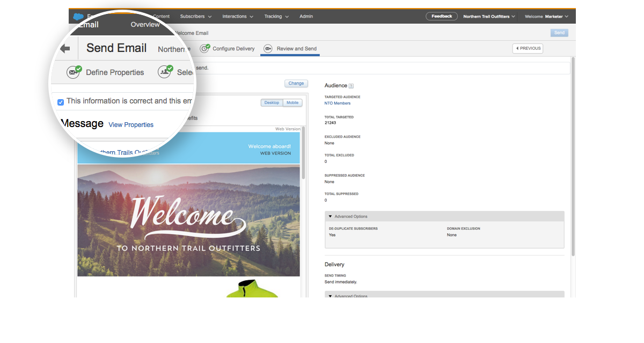This screenshot has height=343, width=644.
Task: Click the back arrow beside Send Email
Action: point(65,49)
